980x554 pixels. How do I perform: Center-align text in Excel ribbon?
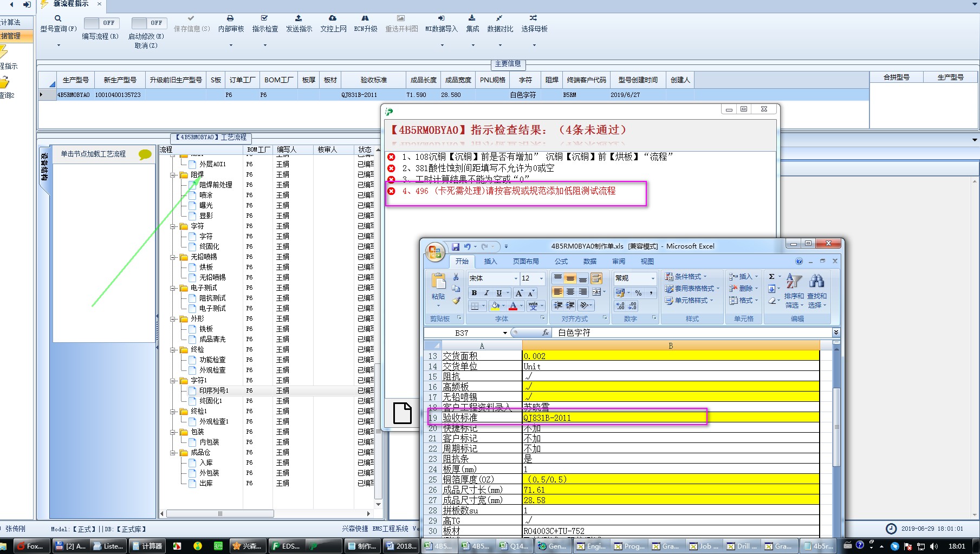570,292
